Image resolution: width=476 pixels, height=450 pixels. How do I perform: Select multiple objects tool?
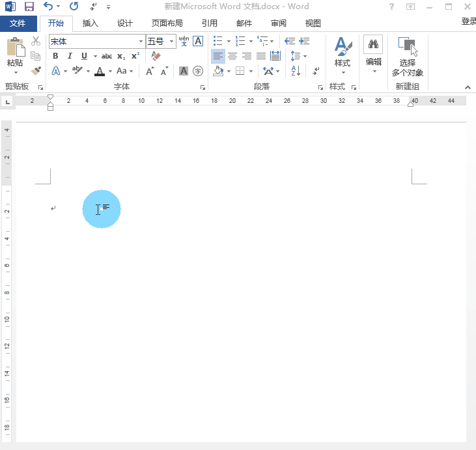[x=408, y=58]
